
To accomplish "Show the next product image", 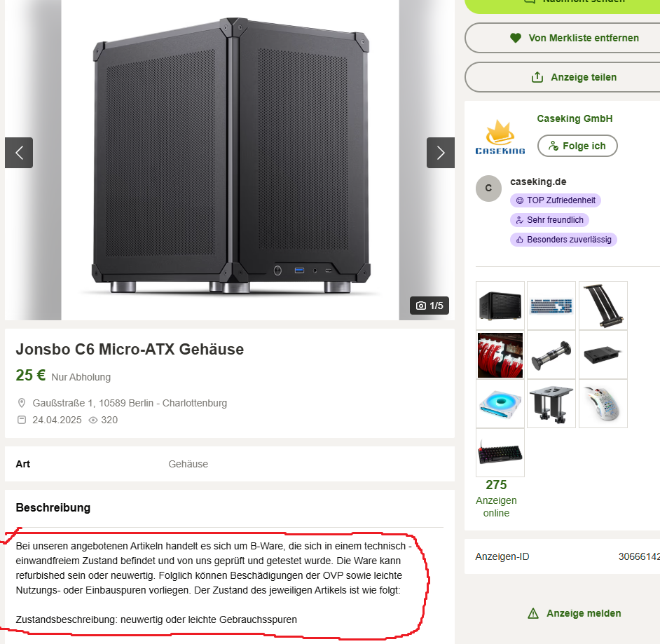I will 440,153.
